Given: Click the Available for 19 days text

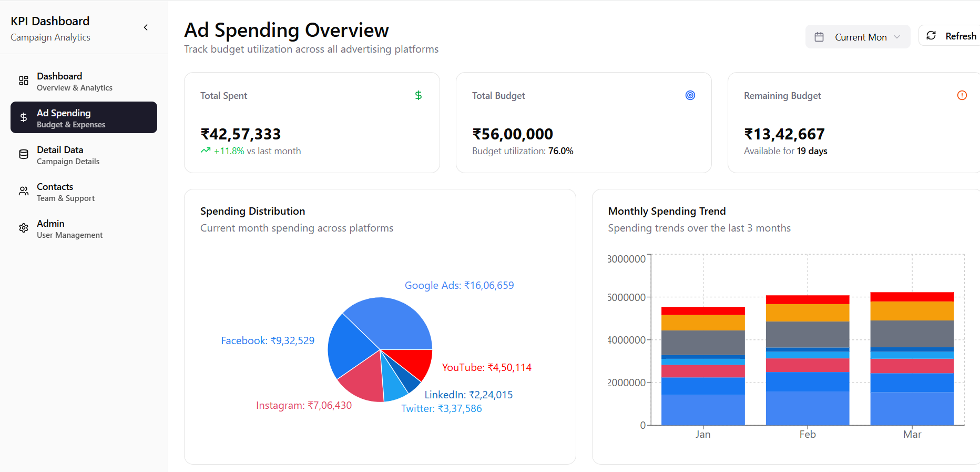Looking at the screenshot, I should (x=785, y=151).
